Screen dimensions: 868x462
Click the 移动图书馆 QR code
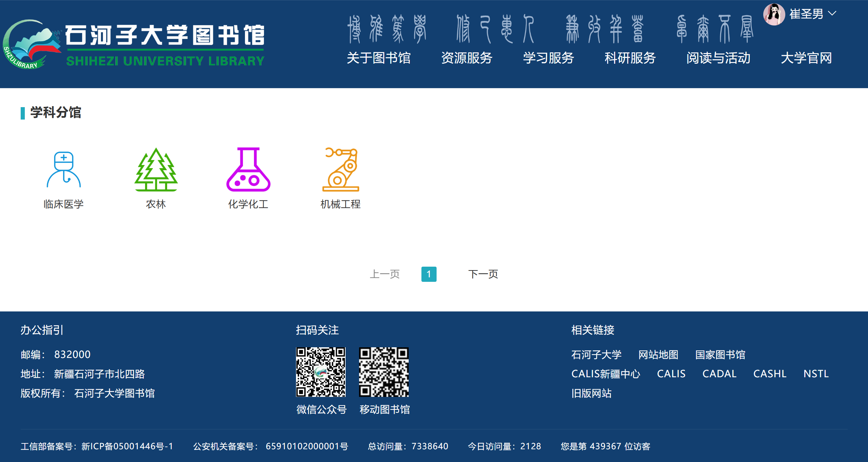tap(384, 372)
